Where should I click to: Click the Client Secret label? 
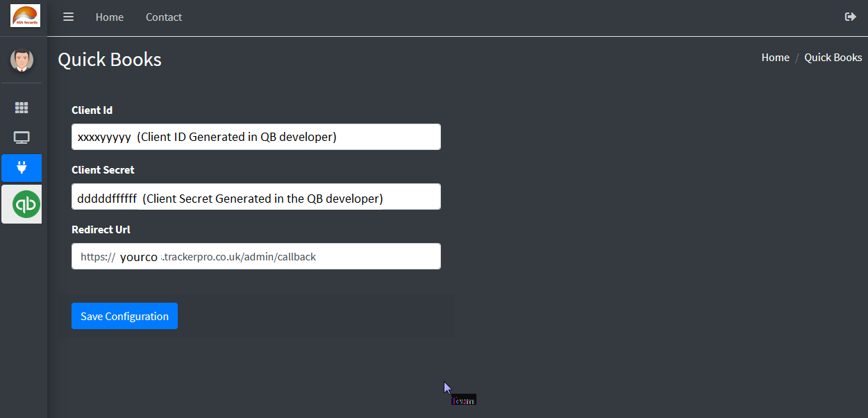[103, 170]
